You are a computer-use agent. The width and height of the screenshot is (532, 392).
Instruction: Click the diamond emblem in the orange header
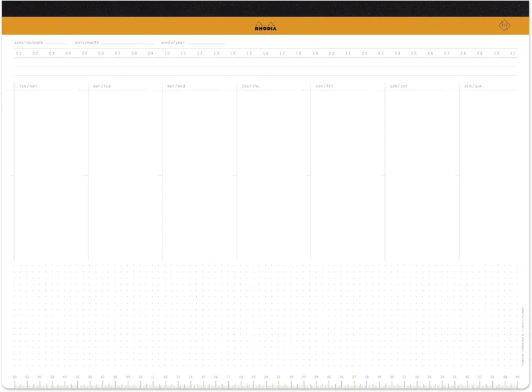504,25
